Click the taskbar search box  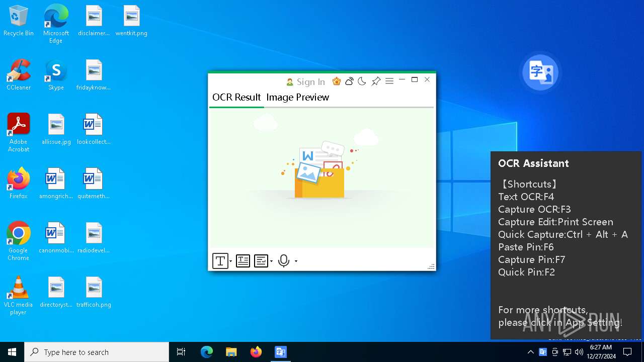tap(97, 352)
